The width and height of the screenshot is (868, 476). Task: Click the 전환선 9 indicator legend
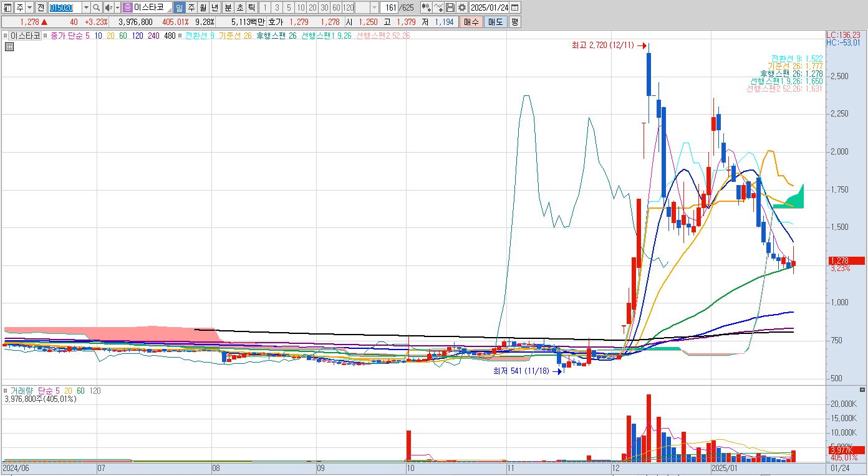(200, 36)
